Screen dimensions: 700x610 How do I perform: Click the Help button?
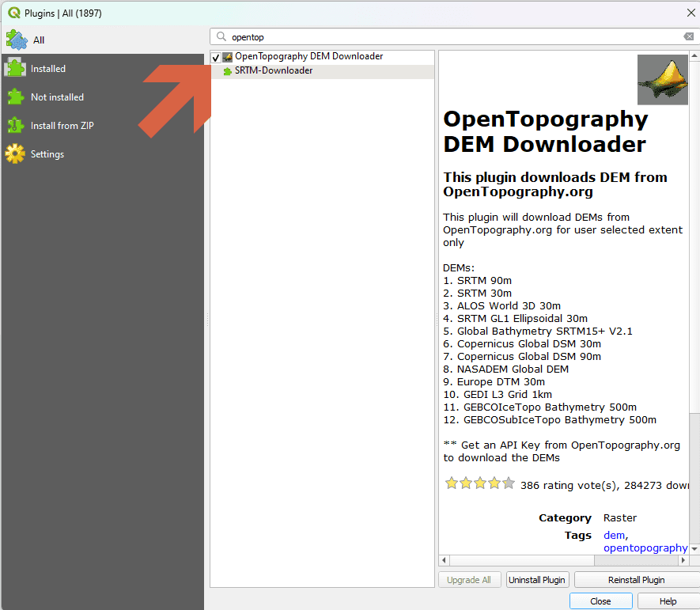point(668,601)
